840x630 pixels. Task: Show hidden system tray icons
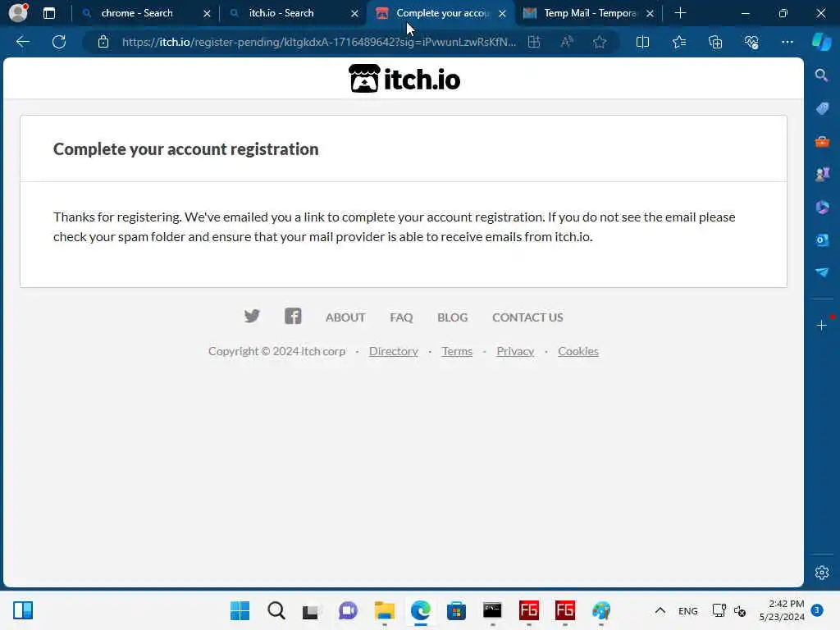[660, 610]
